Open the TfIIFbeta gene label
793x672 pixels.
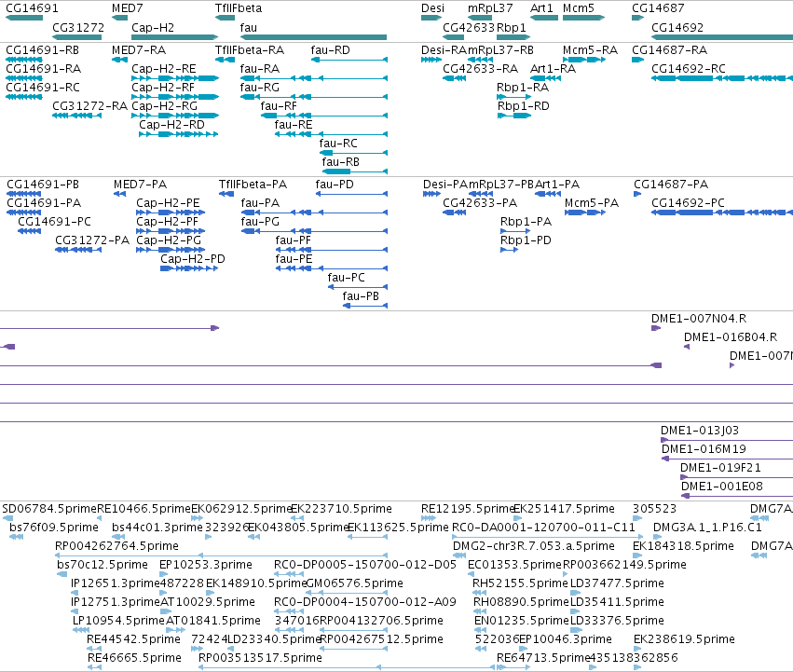point(239,8)
